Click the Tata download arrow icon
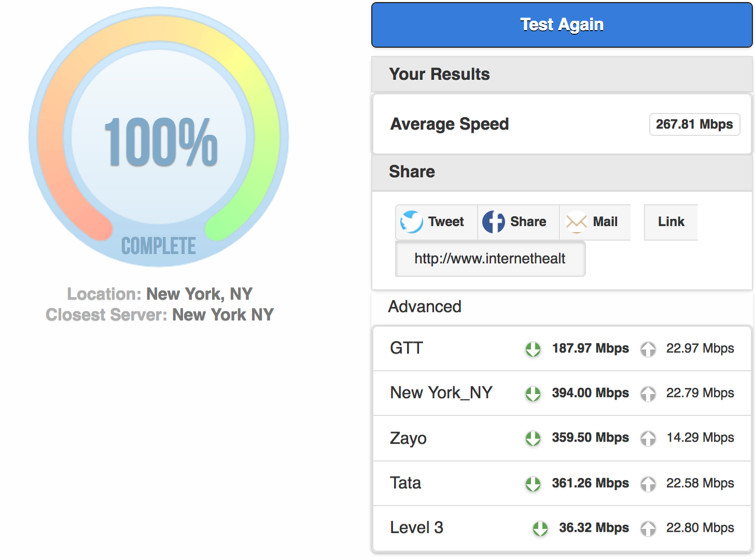 [x=533, y=484]
